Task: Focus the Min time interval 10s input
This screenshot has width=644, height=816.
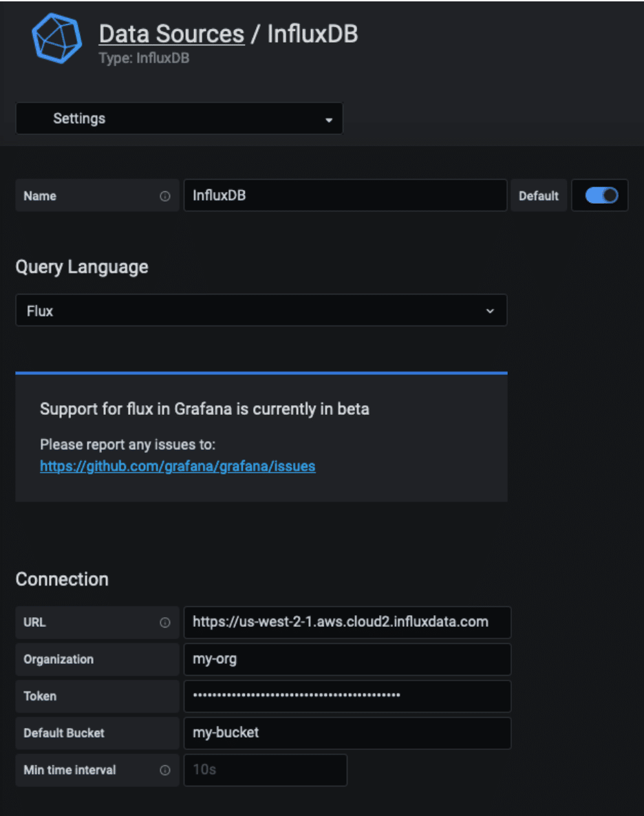Action: pos(265,770)
